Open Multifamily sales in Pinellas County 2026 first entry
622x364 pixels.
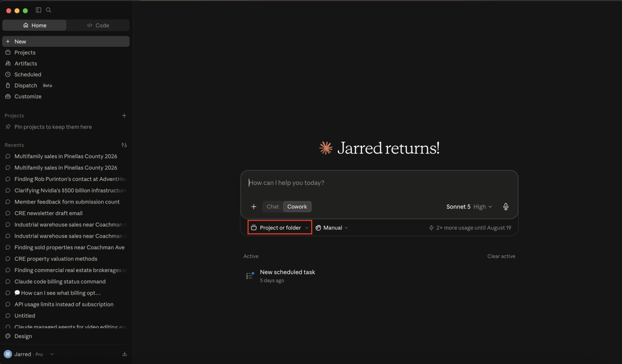point(66,156)
